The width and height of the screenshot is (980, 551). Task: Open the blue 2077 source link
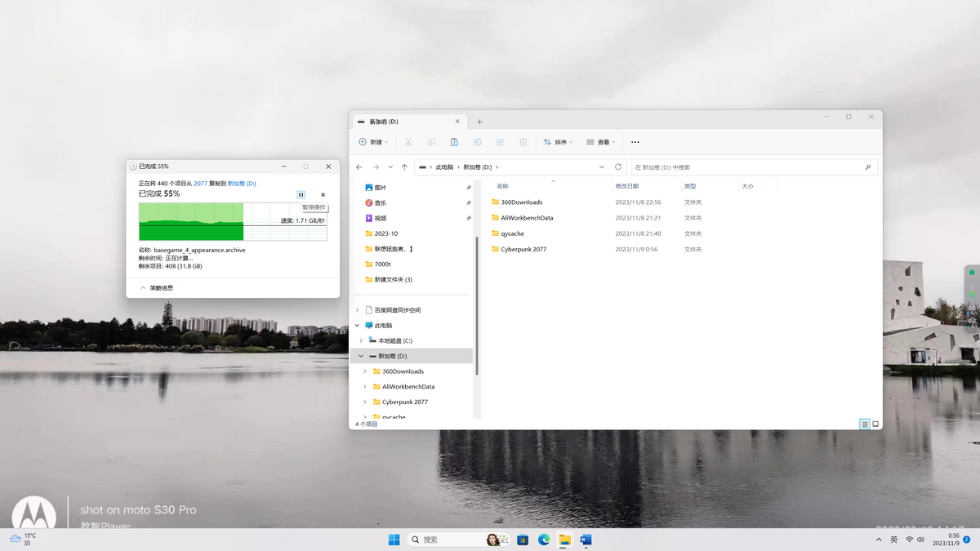click(200, 184)
